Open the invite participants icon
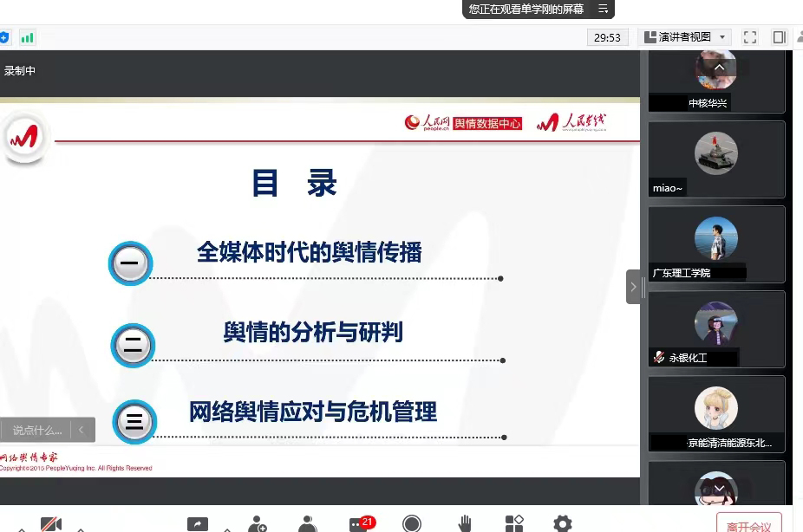 (x=258, y=523)
